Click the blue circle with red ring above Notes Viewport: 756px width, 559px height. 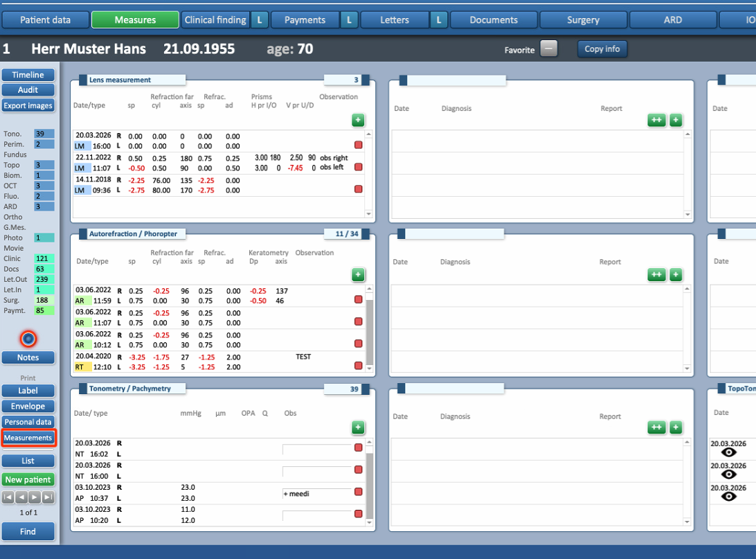[28, 339]
